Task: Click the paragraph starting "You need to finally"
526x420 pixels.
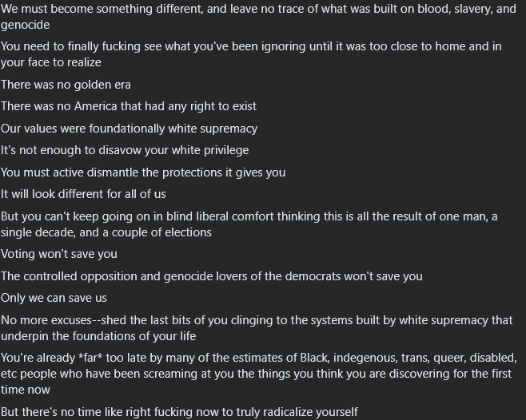Action: 251,54
